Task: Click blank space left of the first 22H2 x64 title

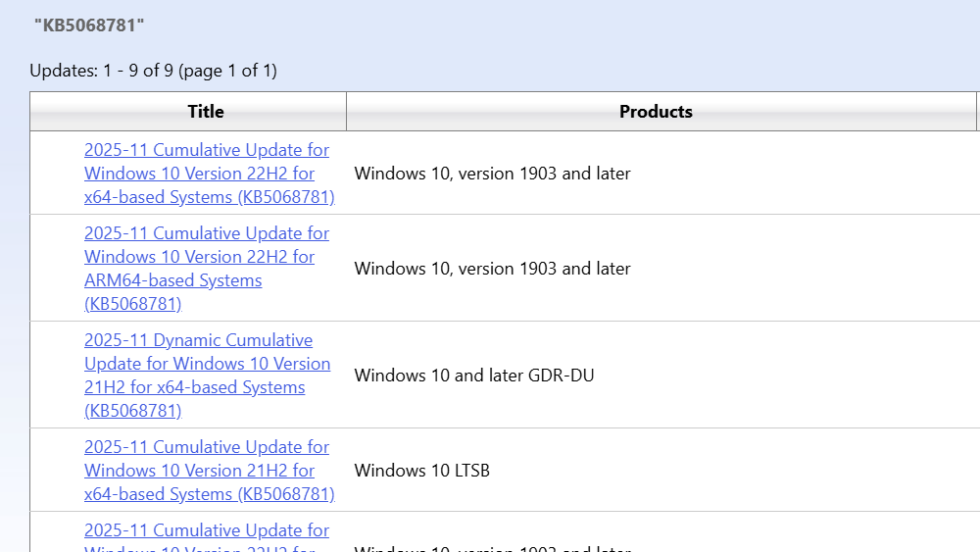Action: point(56,174)
